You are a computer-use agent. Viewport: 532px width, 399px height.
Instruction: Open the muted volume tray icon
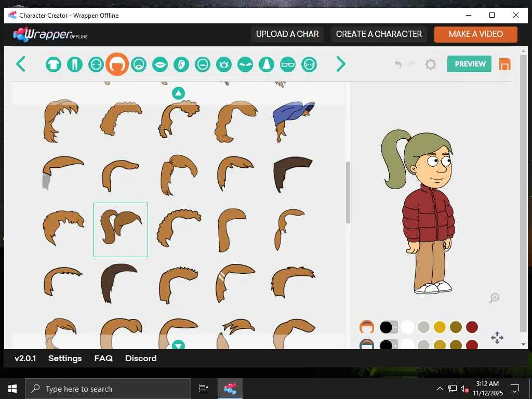pos(464,389)
